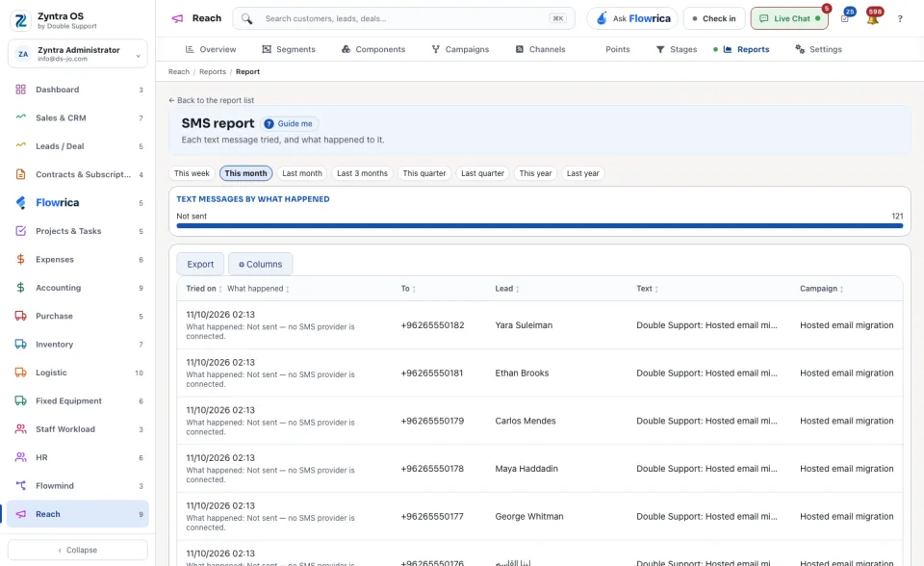Click the Dashboard grid icon in sidebar
This screenshot has height=566, width=924.
pos(20,90)
